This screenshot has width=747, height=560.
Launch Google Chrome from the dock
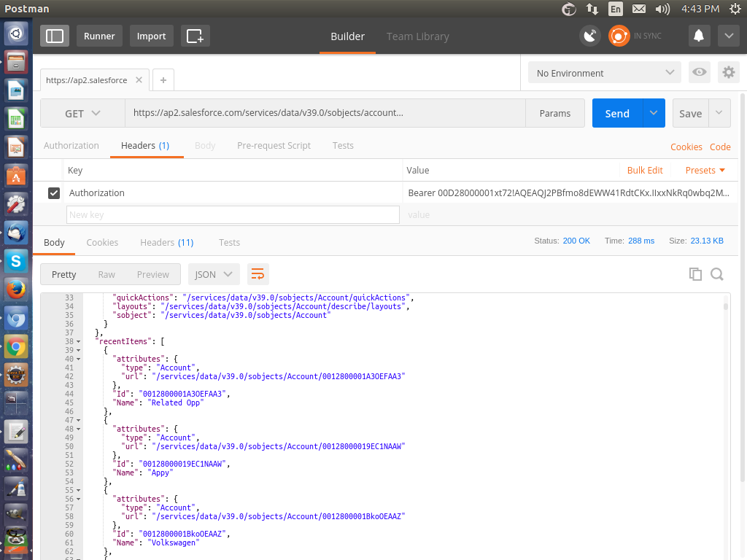pyautogui.click(x=16, y=346)
